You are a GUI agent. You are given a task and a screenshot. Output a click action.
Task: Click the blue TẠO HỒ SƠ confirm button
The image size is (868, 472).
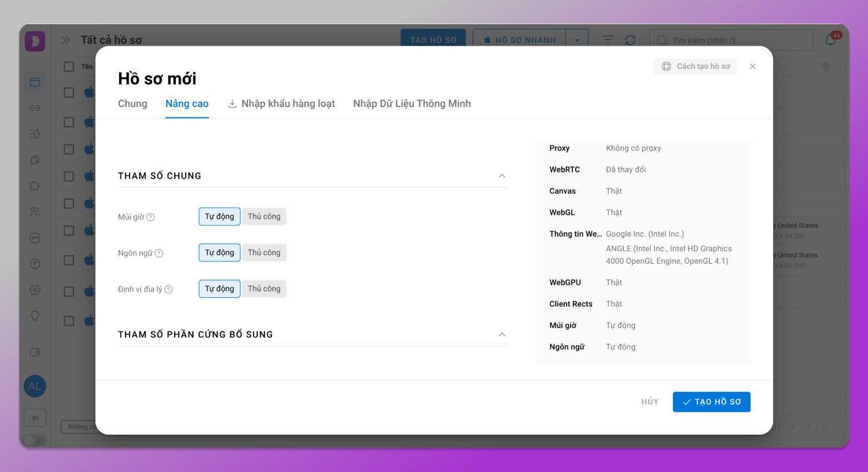[711, 402]
